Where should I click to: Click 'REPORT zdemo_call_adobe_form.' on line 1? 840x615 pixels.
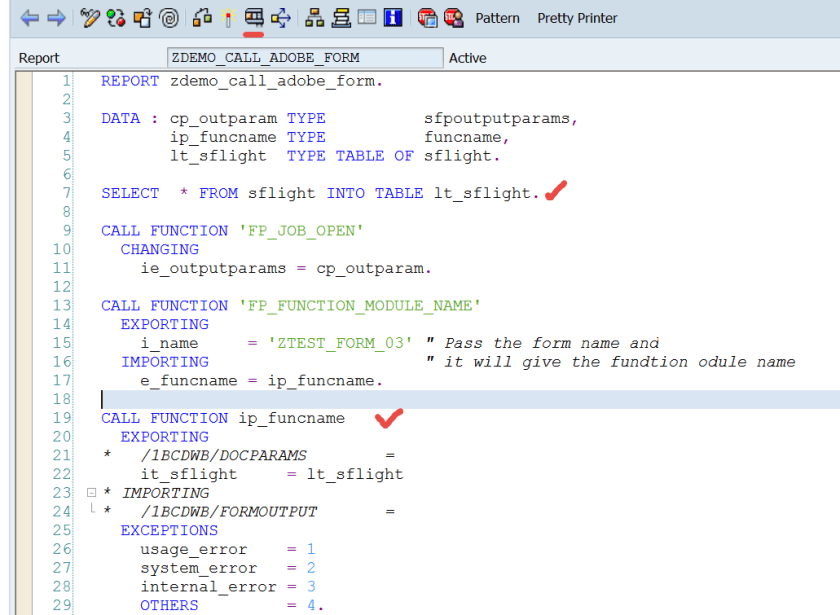click(x=242, y=81)
